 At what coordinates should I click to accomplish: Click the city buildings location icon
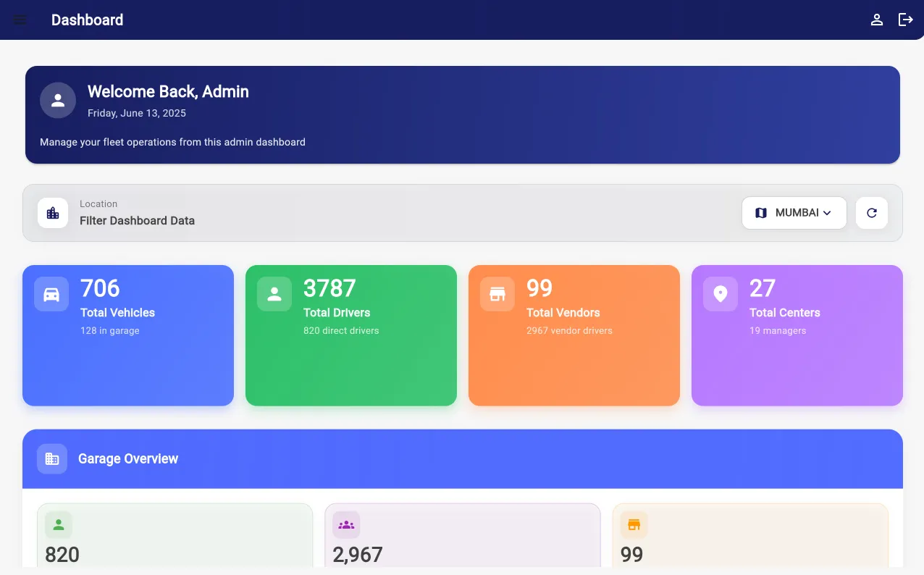tap(53, 213)
